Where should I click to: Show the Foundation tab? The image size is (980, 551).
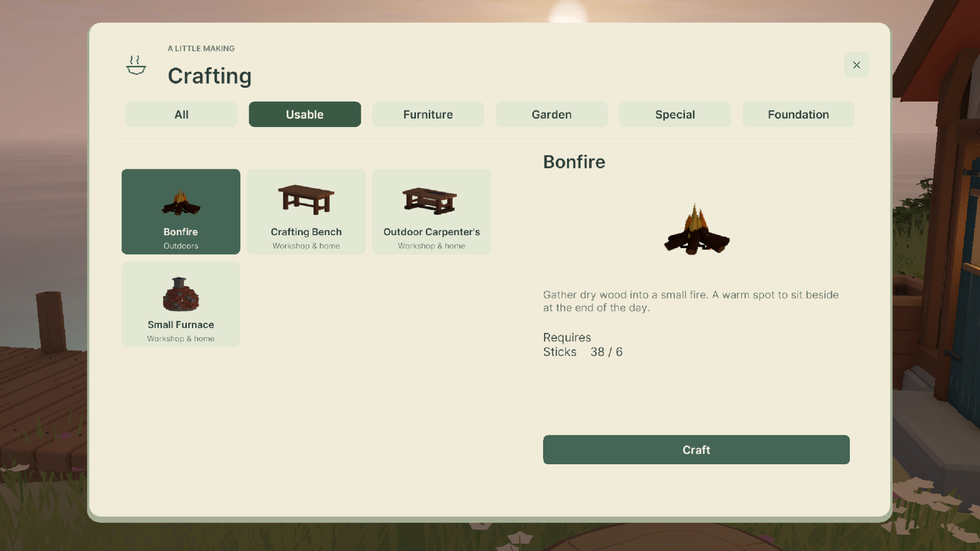tap(798, 114)
